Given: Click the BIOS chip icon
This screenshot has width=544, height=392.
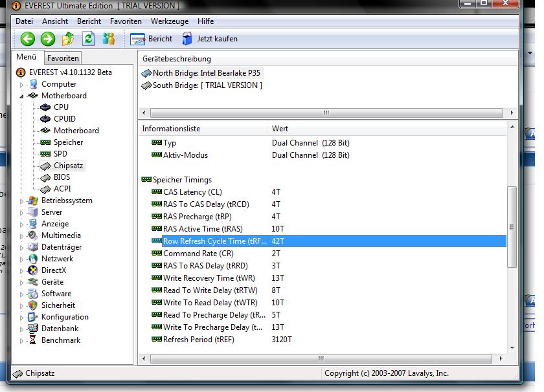Looking at the screenshot, I should [x=45, y=178].
